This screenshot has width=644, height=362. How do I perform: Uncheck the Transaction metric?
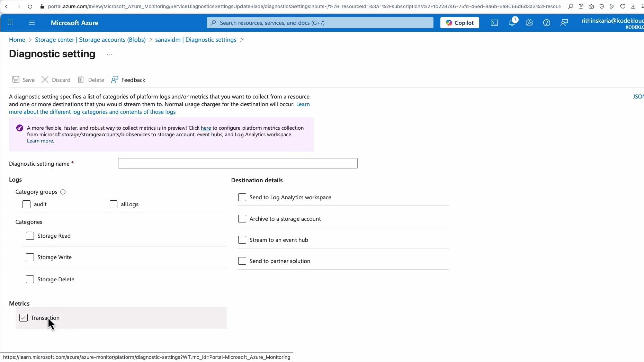click(x=23, y=318)
